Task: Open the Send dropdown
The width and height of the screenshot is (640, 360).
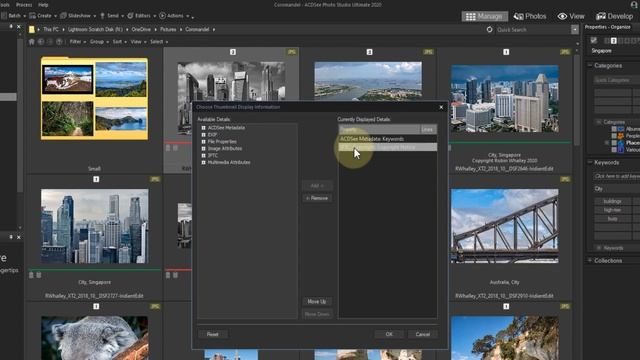Action: 111,16
